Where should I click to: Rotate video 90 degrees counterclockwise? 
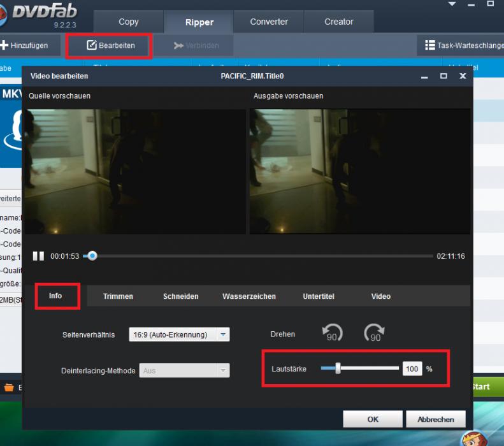[333, 333]
